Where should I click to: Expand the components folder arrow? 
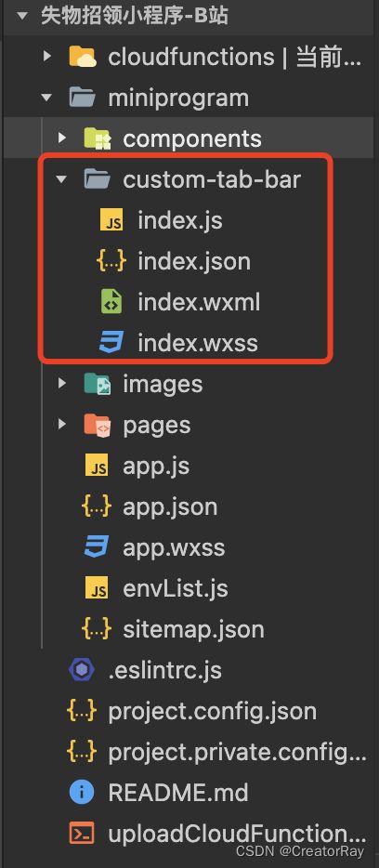click(x=62, y=138)
